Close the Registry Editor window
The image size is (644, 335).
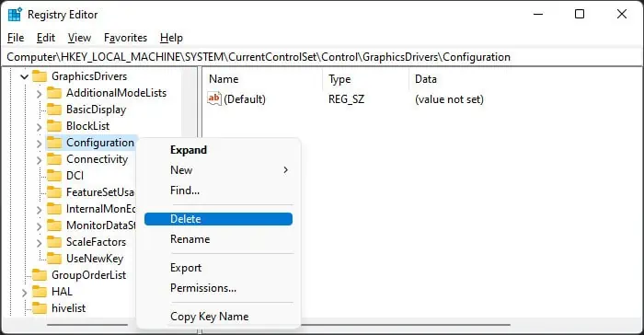pos(622,15)
